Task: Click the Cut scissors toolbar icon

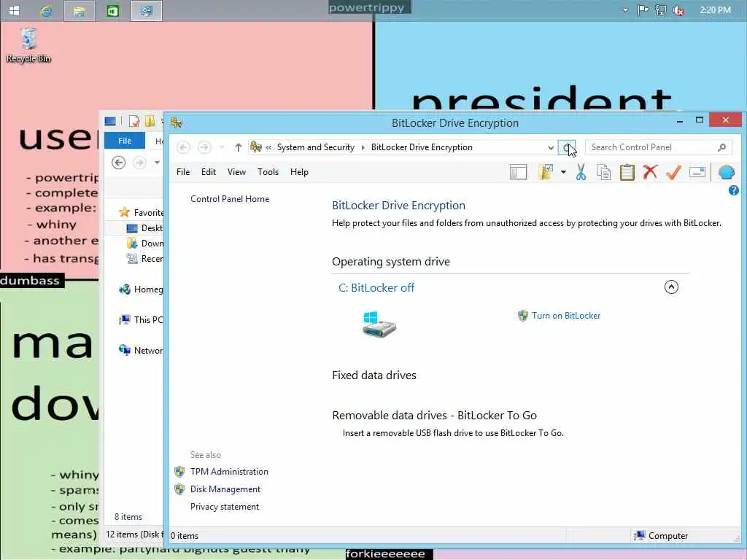Action: tap(580, 172)
